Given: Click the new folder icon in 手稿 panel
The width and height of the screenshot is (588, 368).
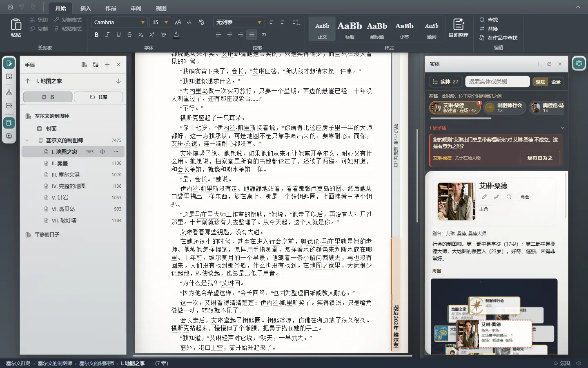Looking at the screenshot, I should tap(96, 65).
